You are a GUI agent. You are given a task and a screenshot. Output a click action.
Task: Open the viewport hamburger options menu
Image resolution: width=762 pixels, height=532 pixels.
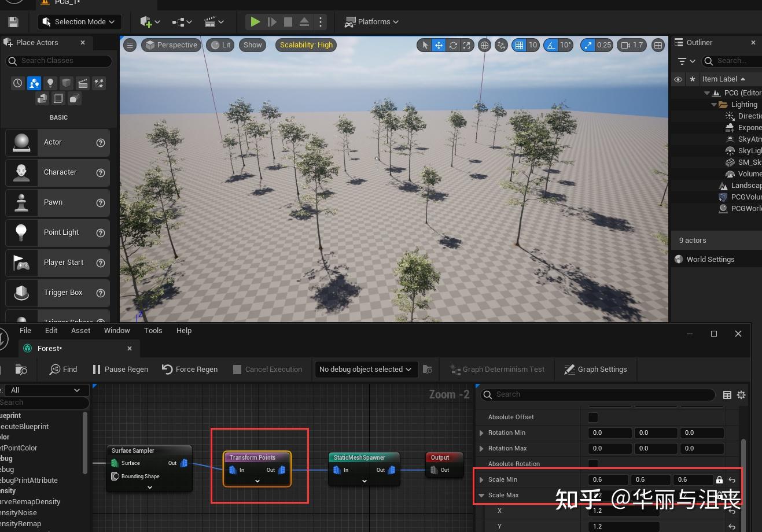pos(130,45)
